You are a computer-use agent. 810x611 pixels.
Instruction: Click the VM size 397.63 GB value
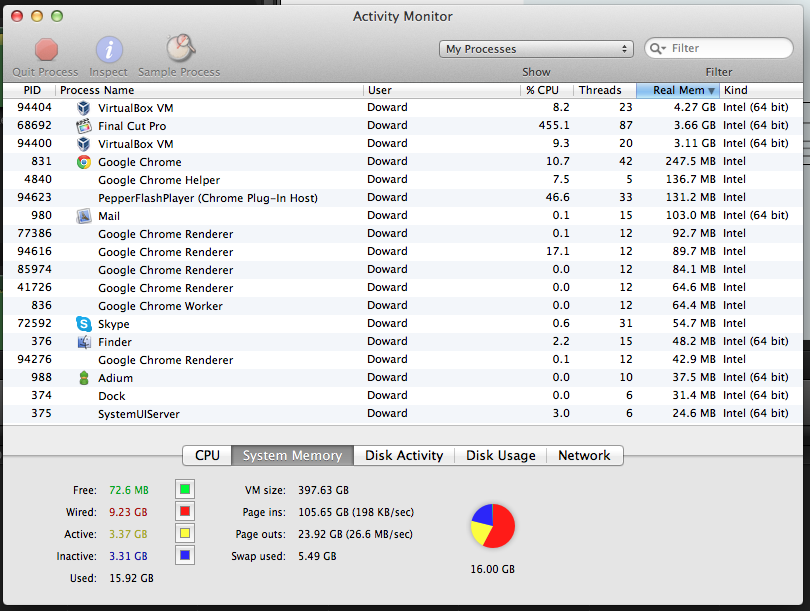pyautogui.click(x=323, y=490)
